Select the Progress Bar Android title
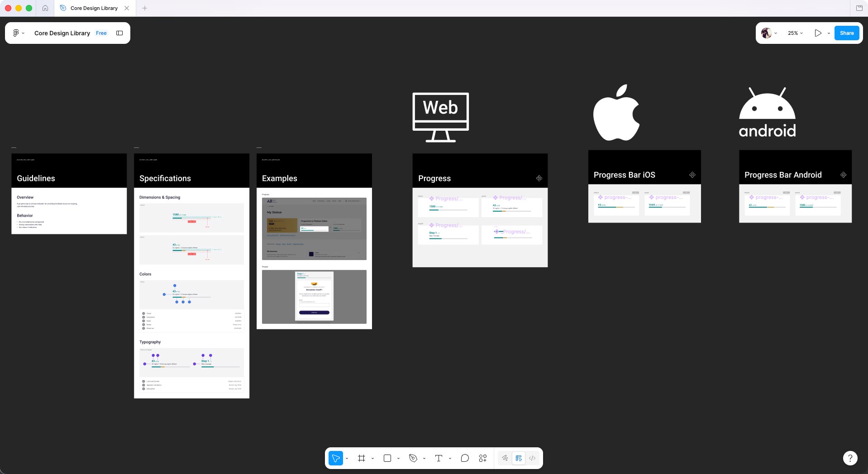Viewport: 868px width, 474px height. pos(783,175)
